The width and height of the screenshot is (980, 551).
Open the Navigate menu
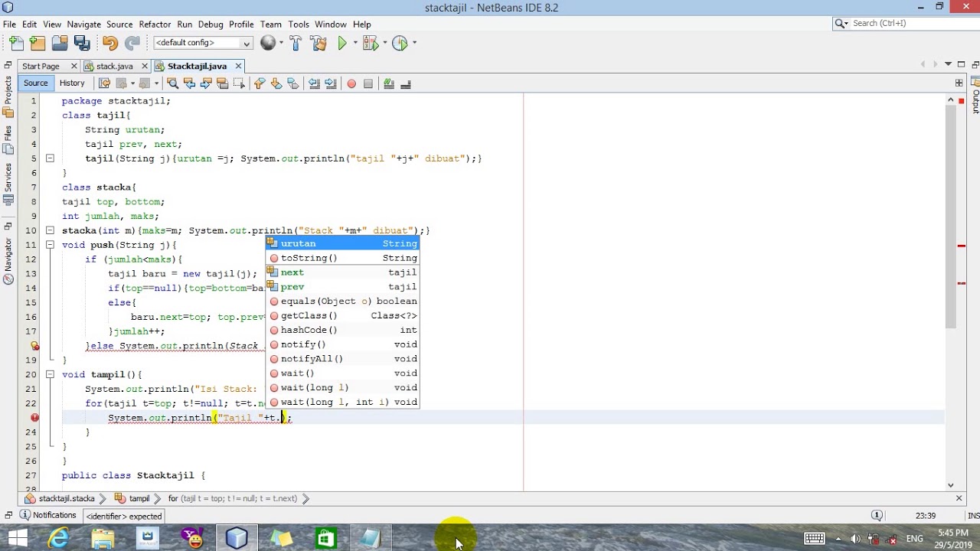click(x=84, y=24)
